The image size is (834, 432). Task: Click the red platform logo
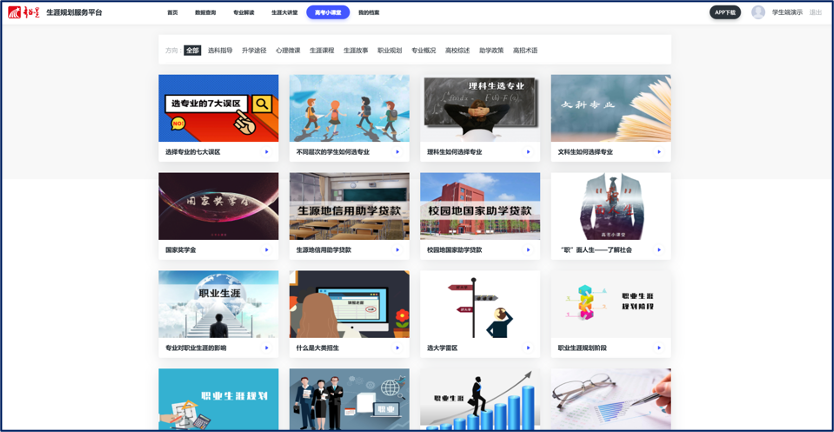[x=23, y=12]
